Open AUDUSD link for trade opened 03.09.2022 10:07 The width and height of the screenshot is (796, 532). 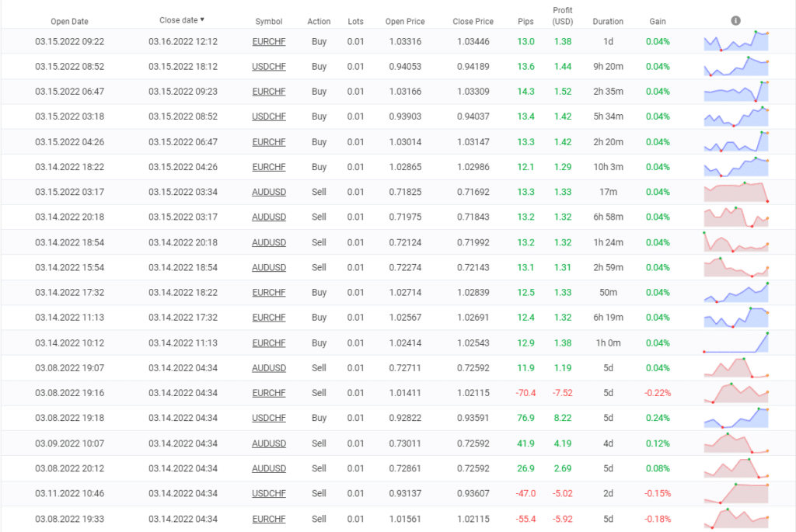click(269, 443)
